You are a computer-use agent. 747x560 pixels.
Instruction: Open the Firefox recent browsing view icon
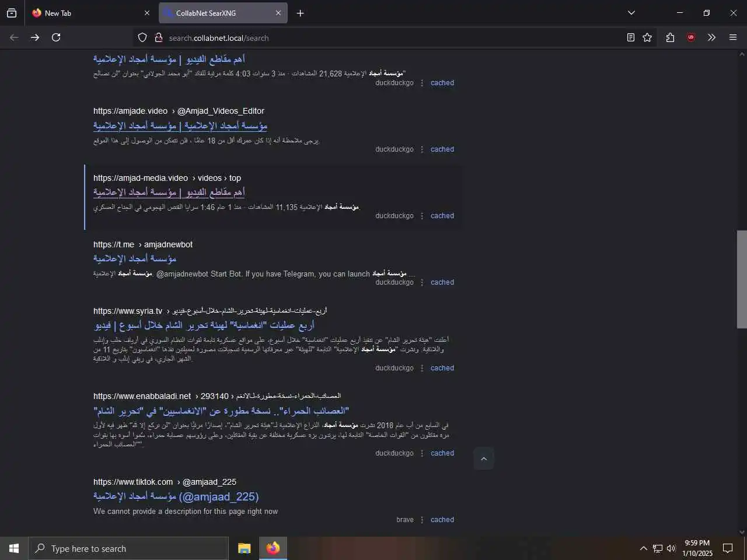12,13
